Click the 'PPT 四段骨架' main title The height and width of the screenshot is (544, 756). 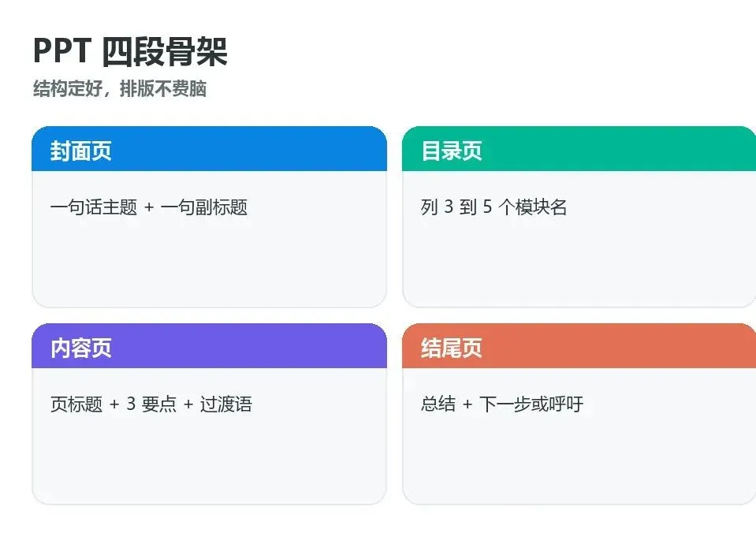(x=130, y=51)
